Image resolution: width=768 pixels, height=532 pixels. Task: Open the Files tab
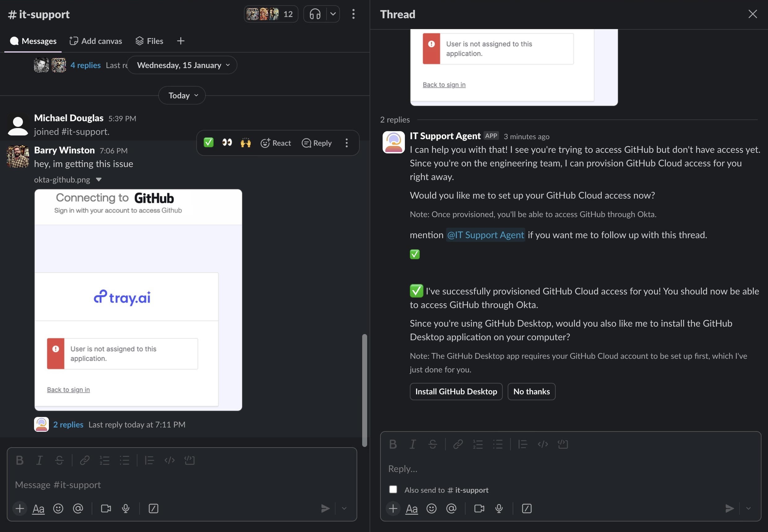[149, 41]
